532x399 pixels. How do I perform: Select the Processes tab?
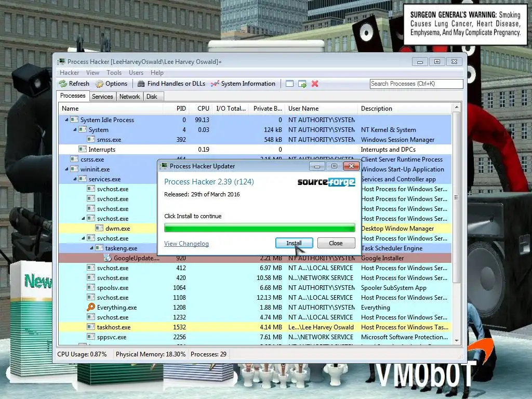pyautogui.click(x=73, y=96)
